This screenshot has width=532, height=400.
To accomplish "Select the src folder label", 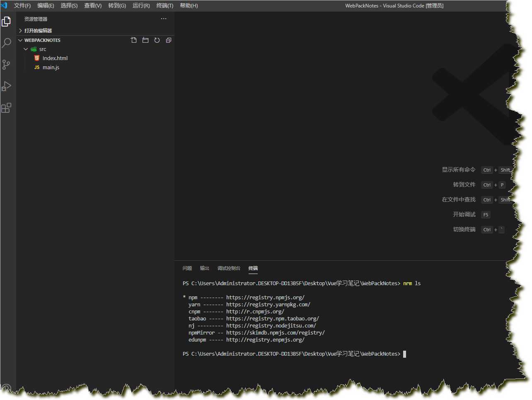I will click(x=43, y=49).
